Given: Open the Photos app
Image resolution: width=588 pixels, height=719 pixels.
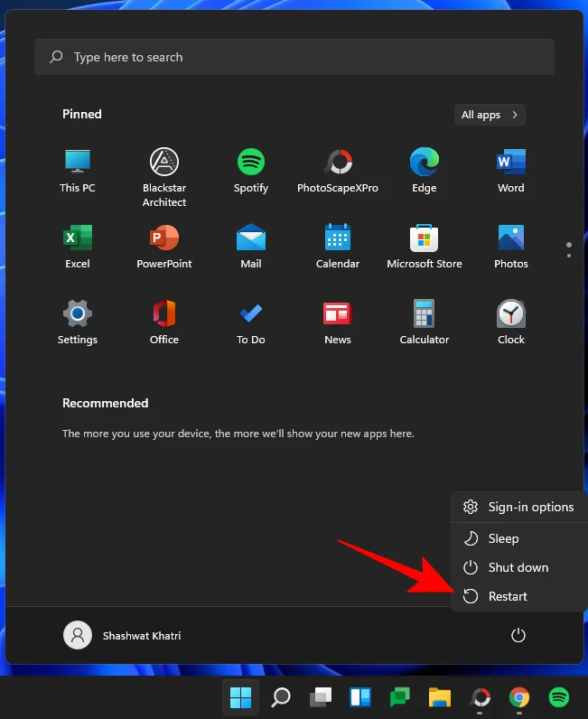Looking at the screenshot, I should [x=511, y=247].
